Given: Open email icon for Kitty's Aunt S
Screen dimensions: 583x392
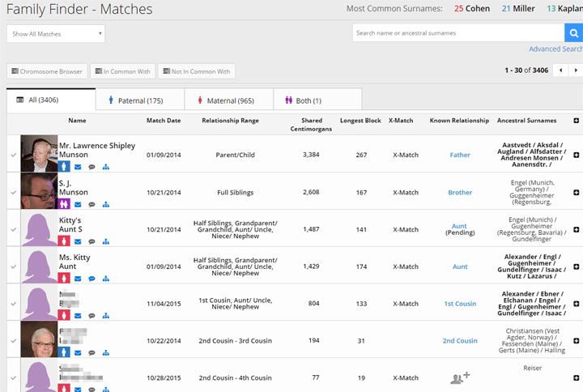Looking at the screenshot, I should tap(78, 241).
